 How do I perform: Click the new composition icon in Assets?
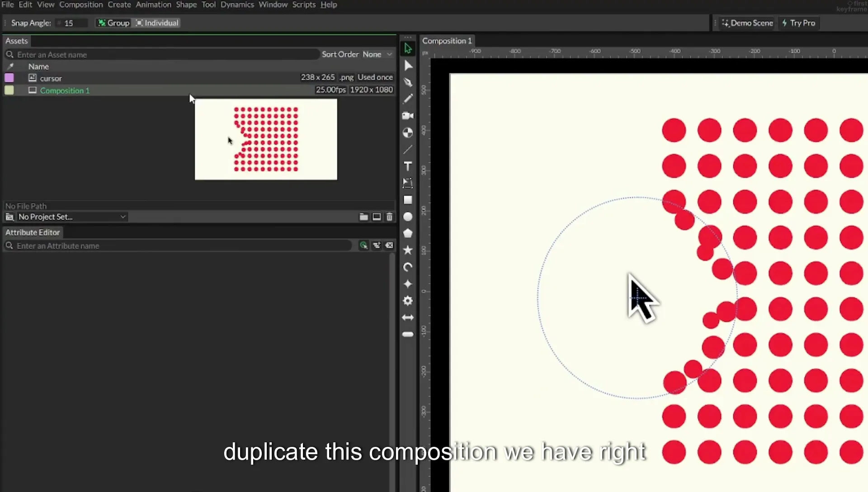[x=377, y=217]
